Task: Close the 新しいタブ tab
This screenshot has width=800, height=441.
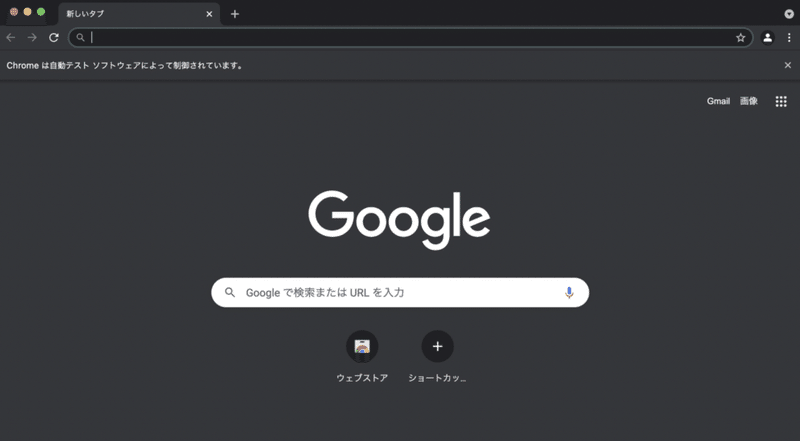Action: tap(209, 14)
